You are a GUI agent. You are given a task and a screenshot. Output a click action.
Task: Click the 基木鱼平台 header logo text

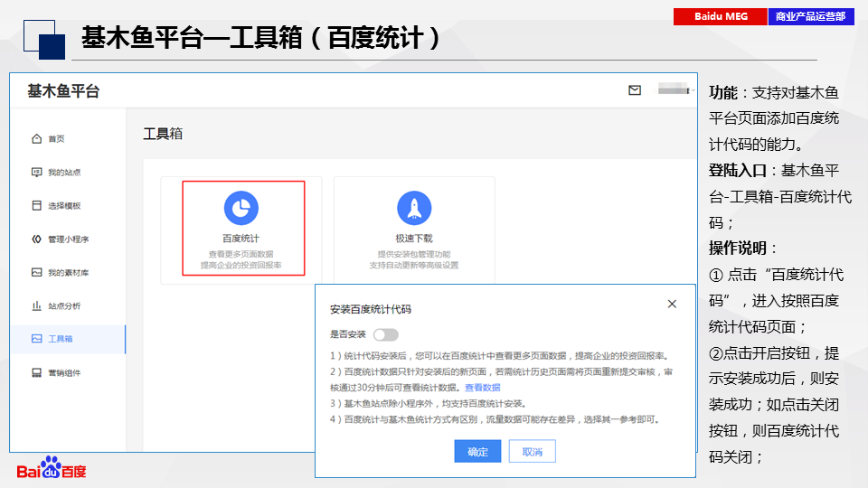(63, 91)
